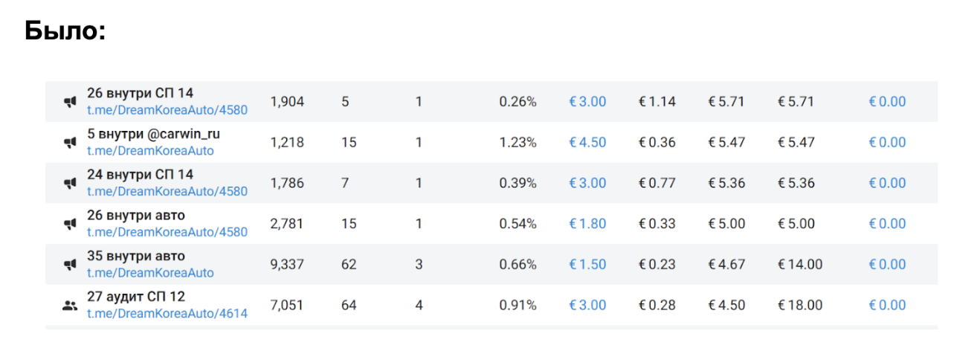Click megaphone icon beside '5 внутри @carwin_ru'

click(71, 143)
